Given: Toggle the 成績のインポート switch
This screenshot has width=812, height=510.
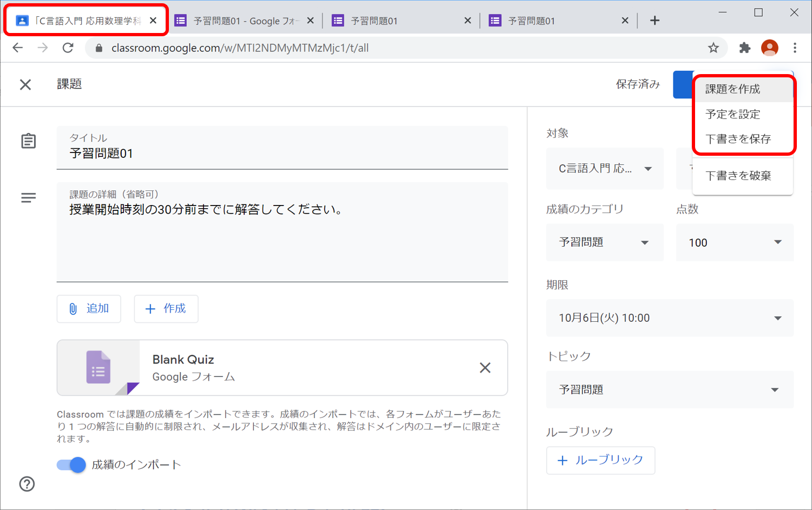Looking at the screenshot, I should pyautogui.click(x=71, y=465).
